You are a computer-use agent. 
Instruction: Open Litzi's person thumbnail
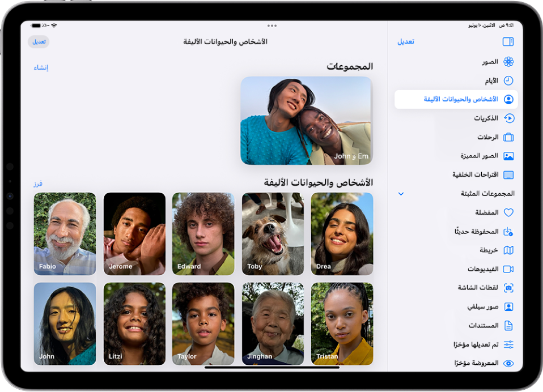coord(134,324)
